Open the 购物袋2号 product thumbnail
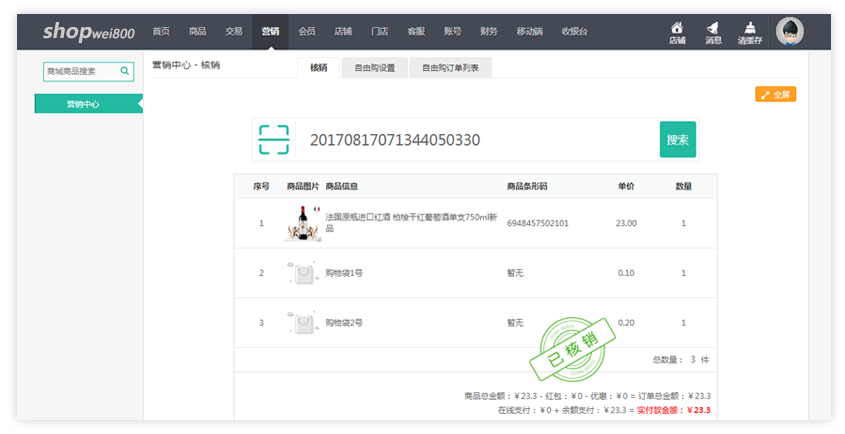845x434 pixels. (303, 322)
